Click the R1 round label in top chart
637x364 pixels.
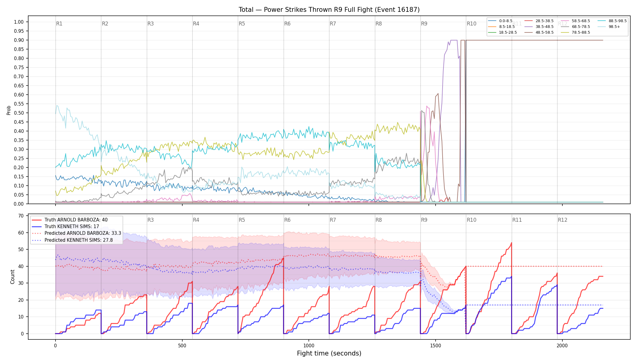(59, 24)
